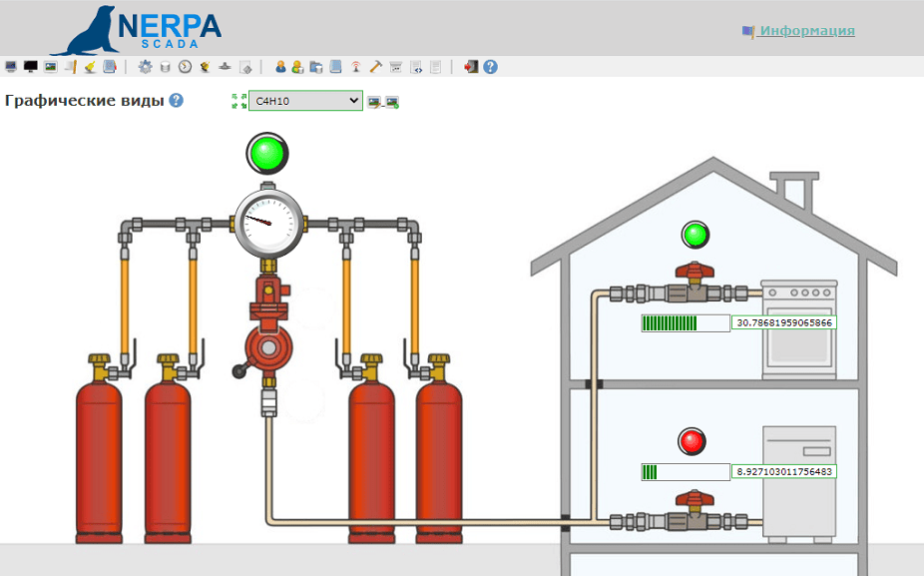Click the grey window-panel toolbar icon

pyautogui.click(x=396, y=67)
